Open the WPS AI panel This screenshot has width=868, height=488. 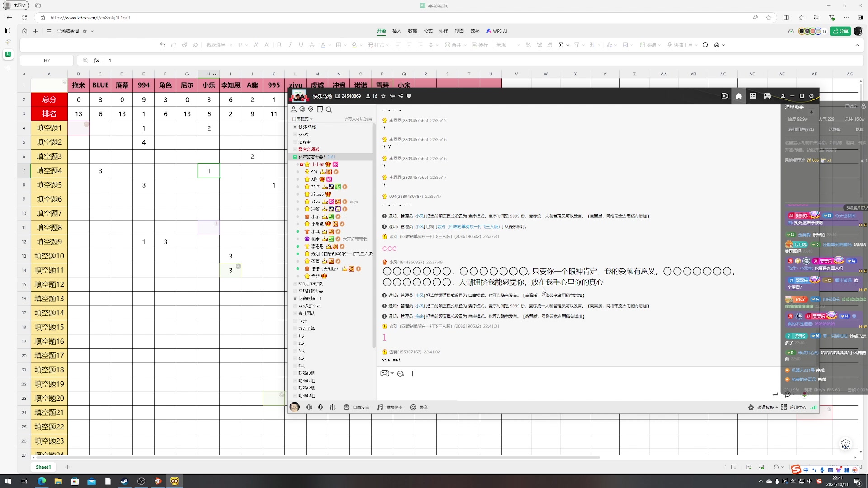[x=497, y=31]
